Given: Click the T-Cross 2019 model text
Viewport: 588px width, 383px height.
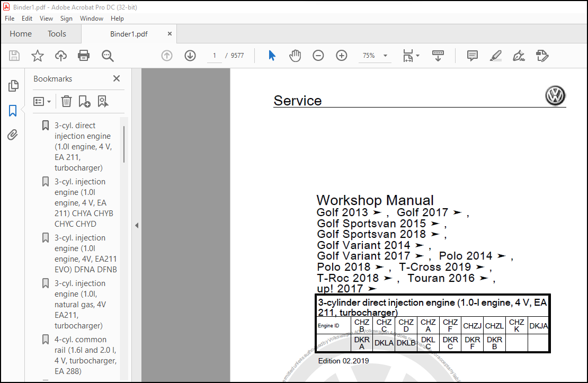Looking at the screenshot, I should click(x=434, y=266).
